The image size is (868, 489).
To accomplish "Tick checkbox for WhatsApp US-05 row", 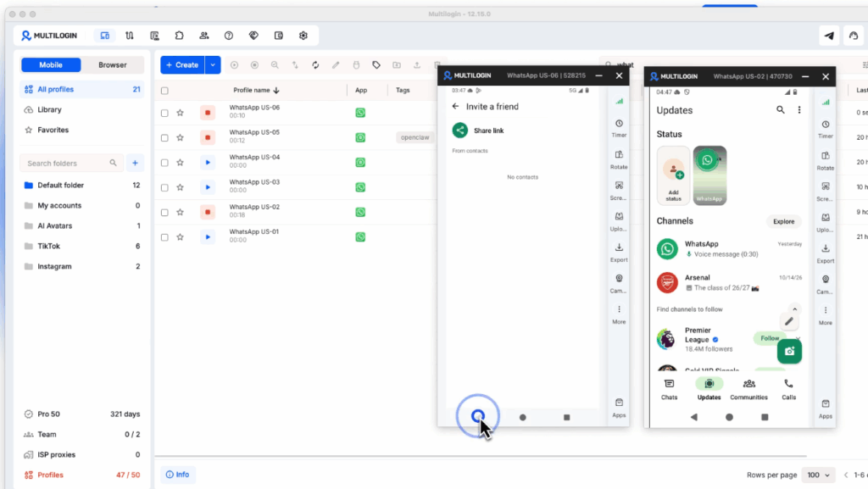I will (x=164, y=138).
